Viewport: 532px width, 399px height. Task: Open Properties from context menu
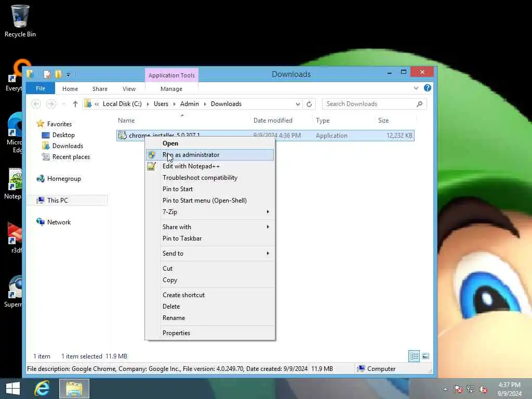(x=210, y=333)
